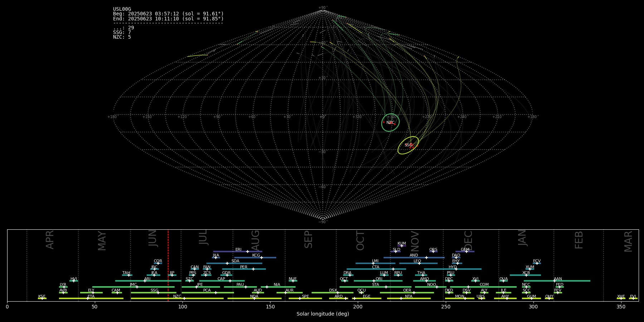Click the LEO shower bar label
The width and height of the screenshot is (644, 322).
click(x=418, y=261)
